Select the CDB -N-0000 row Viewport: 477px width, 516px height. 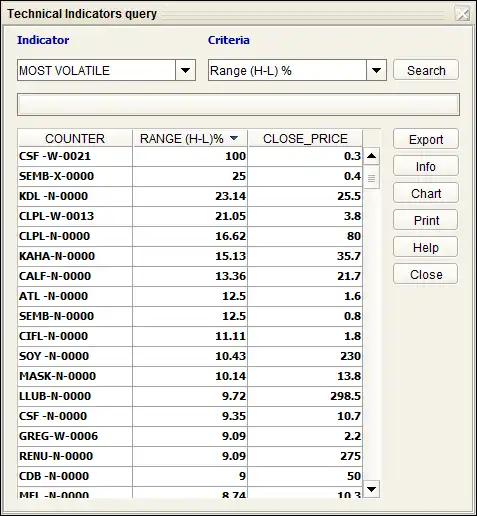190,476
